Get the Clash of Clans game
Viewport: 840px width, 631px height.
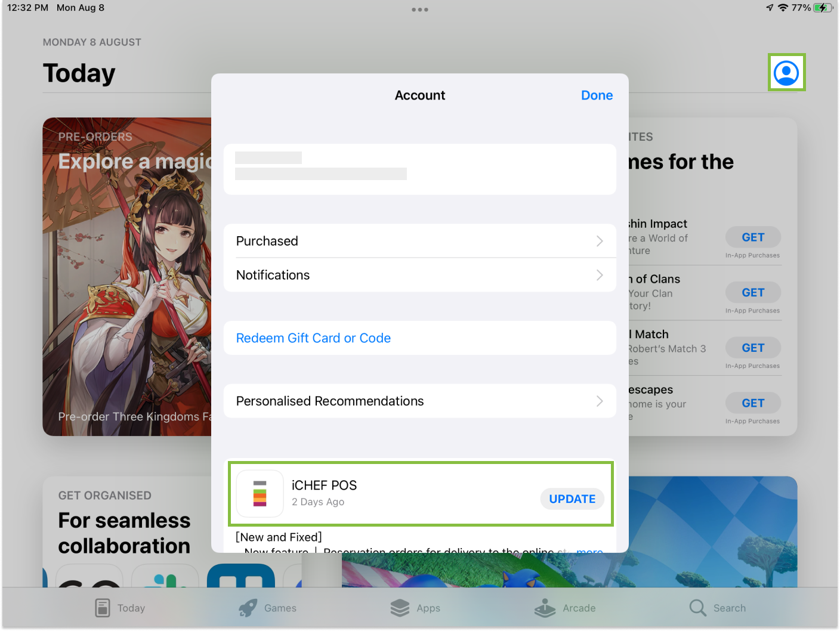[753, 293]
